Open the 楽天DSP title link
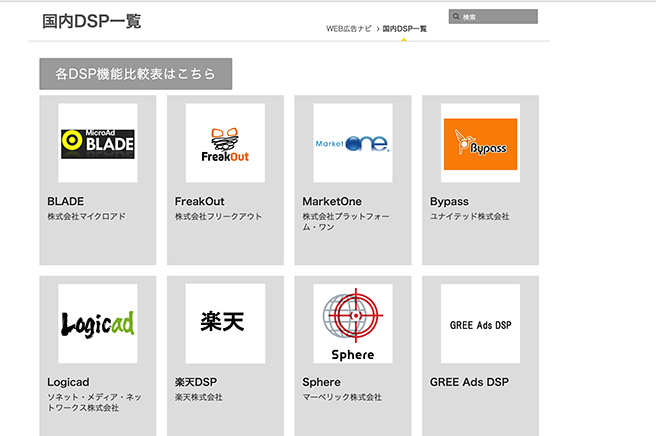The width and height of the screenshot is (656, 436). point(196,382)
